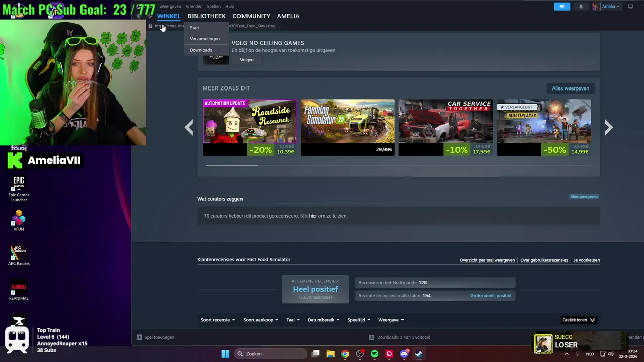Open Downloads status in Steam footer
The width and height of the screenshot is (644, 362).
click(399, 337)
